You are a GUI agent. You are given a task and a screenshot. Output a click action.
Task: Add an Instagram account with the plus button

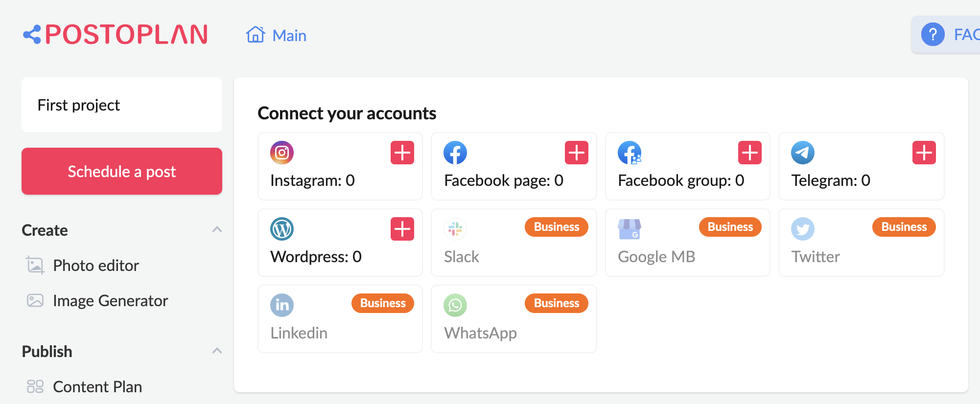tap(402, 152)
